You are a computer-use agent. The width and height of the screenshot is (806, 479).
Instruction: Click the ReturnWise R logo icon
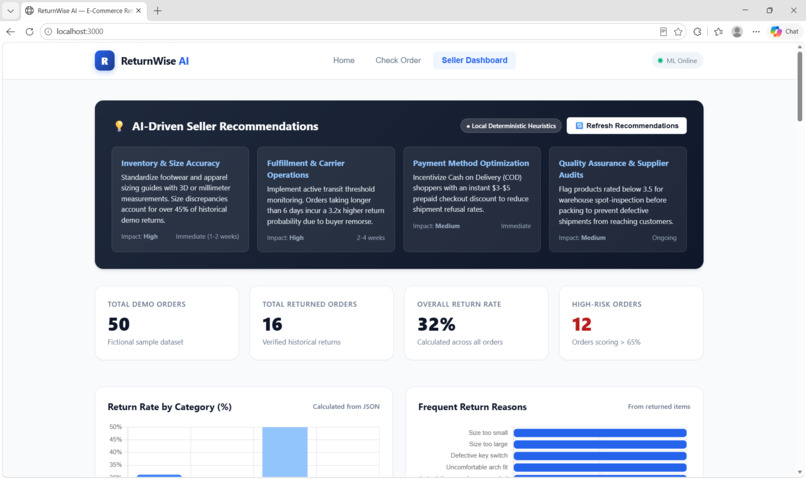click(x=104, y=61)
